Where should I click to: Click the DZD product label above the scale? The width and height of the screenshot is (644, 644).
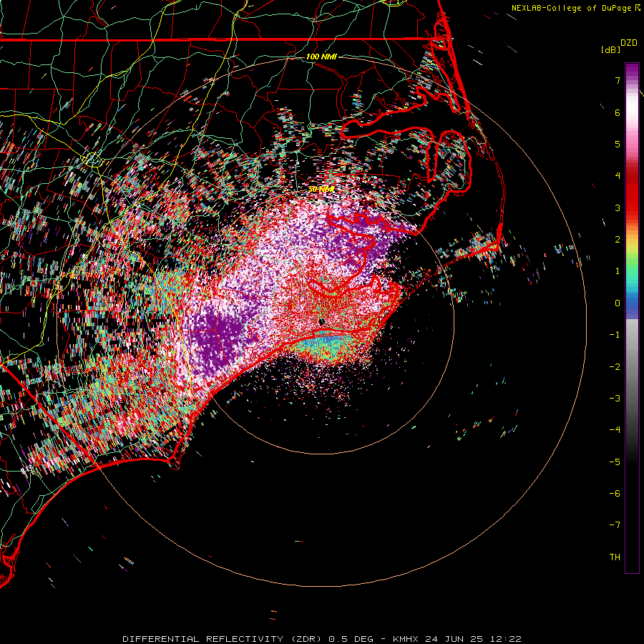[629, 43]
